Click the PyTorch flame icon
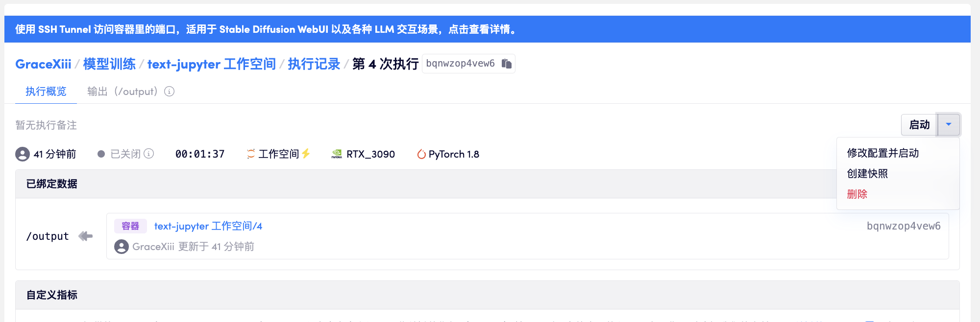 point(421,154)
